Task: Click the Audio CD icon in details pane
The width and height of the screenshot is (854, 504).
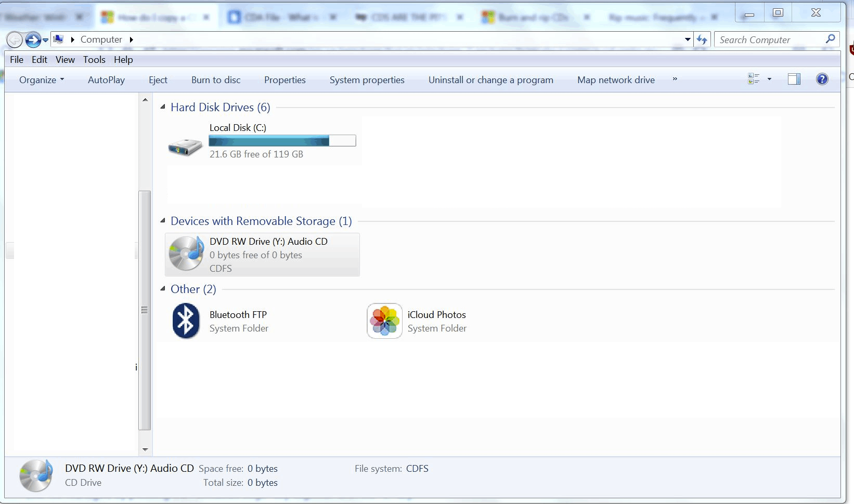Action: click(36, 475)
